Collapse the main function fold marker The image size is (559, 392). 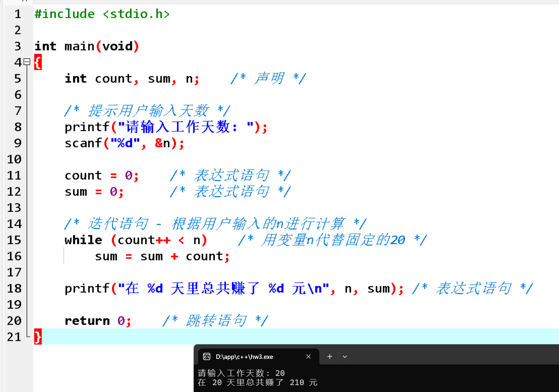(27, 62)
